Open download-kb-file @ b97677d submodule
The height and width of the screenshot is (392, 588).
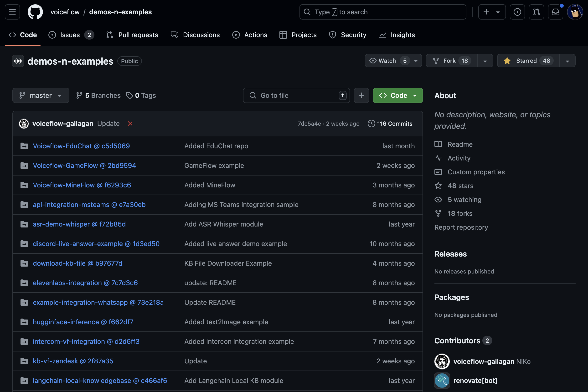click(x=77, y=263)
